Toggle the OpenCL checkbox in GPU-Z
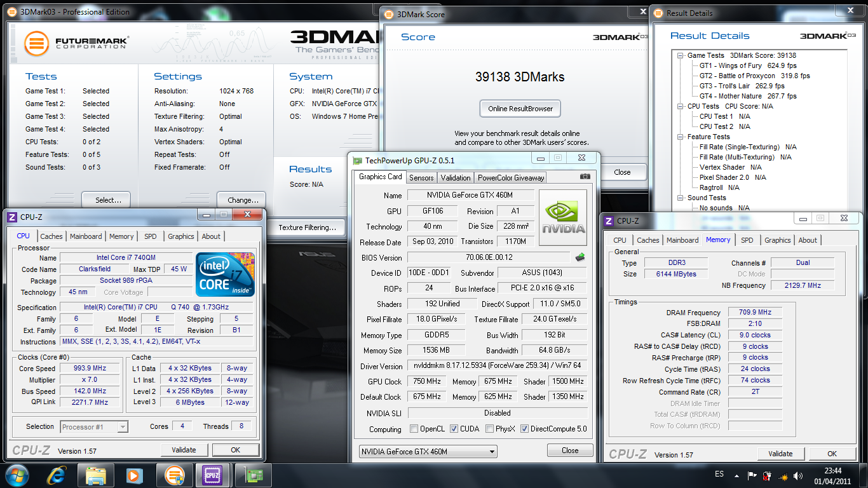The height and width of the screenshot is (488, 868). 414,429
